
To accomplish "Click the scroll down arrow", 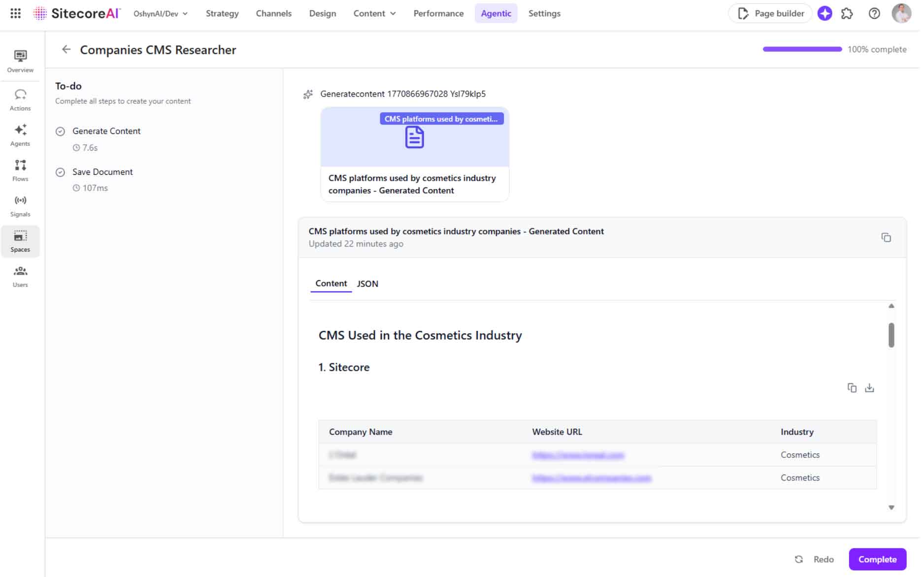I will tap(891, 508).
